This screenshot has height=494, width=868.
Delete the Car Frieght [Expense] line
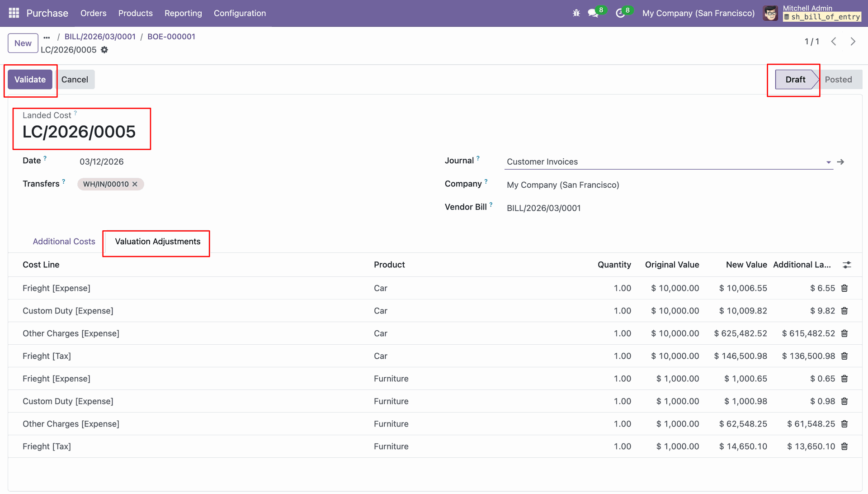tap(844, 288)
